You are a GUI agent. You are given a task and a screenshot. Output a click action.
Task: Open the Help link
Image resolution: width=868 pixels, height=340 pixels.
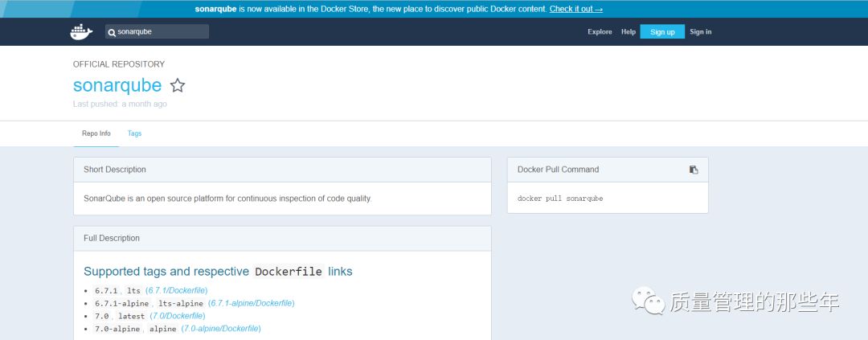tap(628, 31)
